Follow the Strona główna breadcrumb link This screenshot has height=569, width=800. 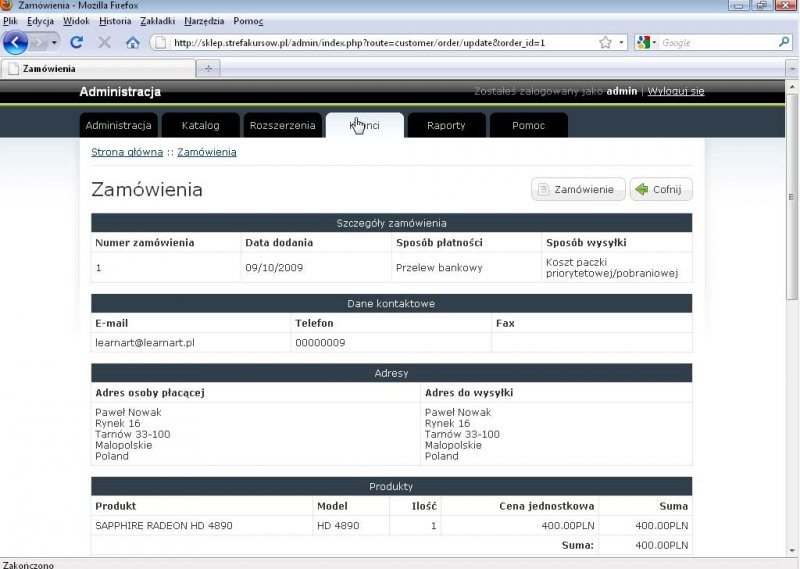(127, 152)
